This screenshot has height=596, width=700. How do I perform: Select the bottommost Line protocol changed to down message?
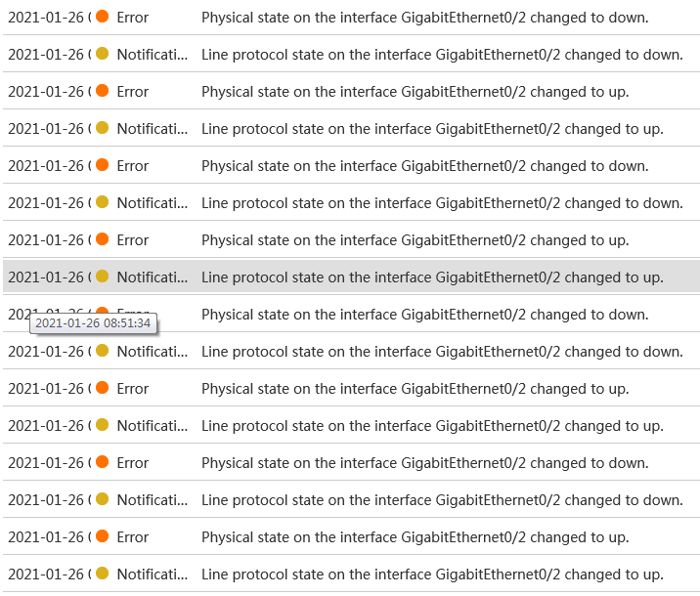442,500
